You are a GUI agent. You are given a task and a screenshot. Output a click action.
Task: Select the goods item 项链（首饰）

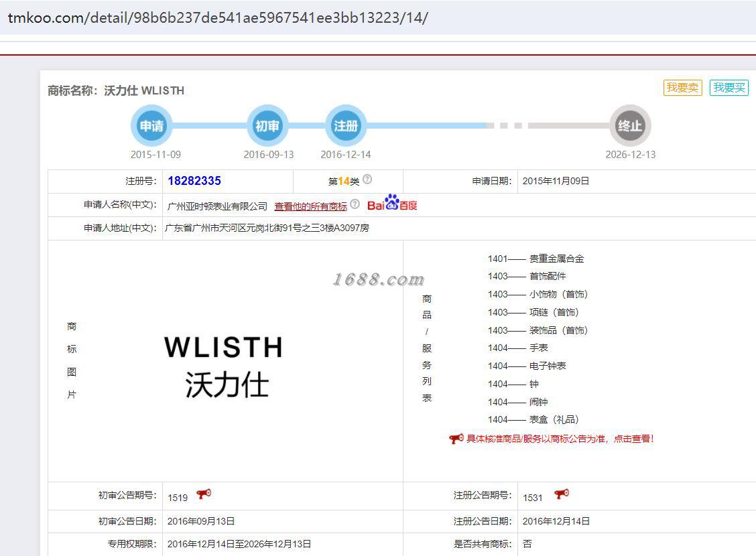554,312
